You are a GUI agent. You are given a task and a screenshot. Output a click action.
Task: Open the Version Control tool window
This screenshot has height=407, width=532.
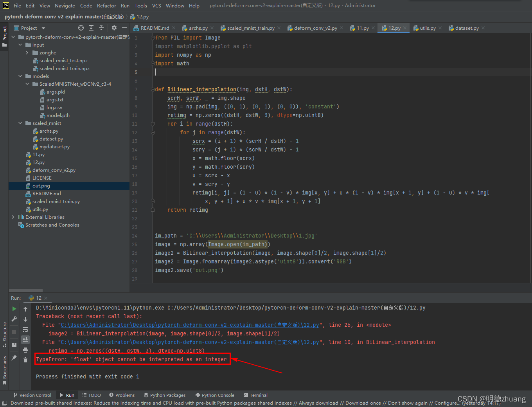[32, 395]
